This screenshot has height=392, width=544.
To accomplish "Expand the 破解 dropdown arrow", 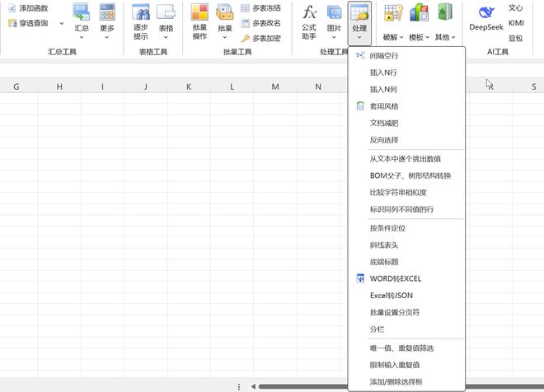I will click(x=401, y=37).
